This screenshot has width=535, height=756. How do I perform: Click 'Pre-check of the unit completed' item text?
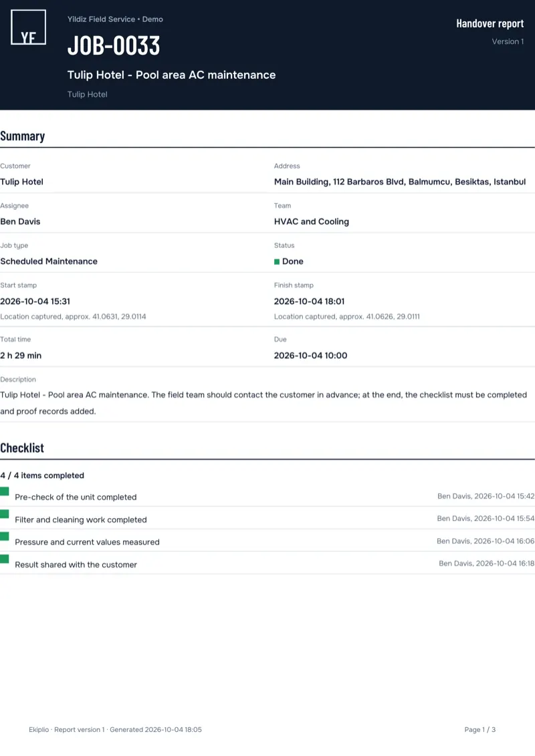pyautogui.click(x=76, y=497)
